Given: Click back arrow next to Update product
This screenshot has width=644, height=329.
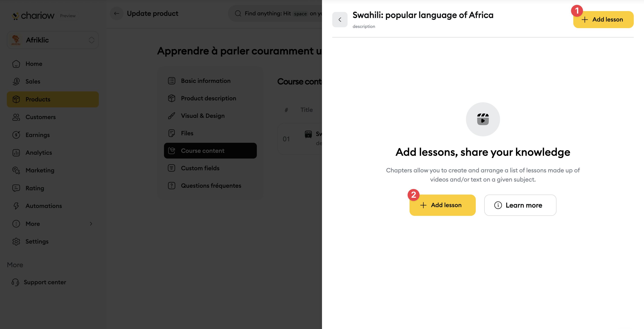Looking at the screenshot, I should 116,13.
